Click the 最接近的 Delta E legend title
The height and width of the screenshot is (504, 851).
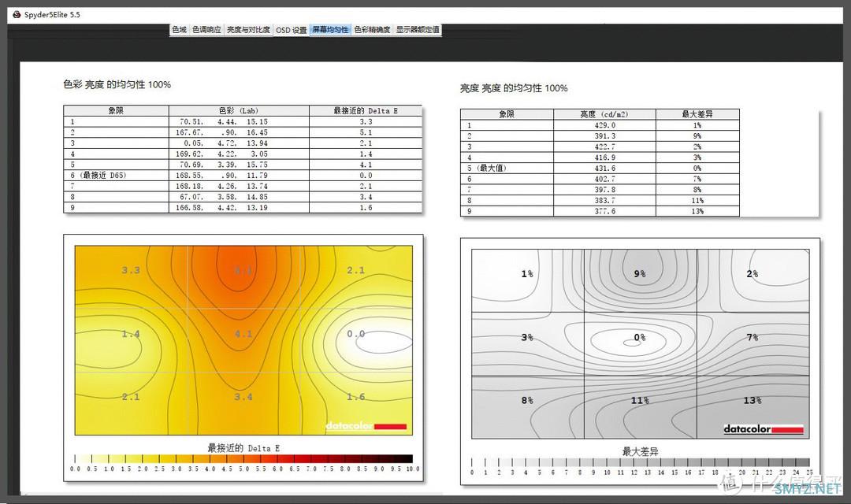click(243, 448)
